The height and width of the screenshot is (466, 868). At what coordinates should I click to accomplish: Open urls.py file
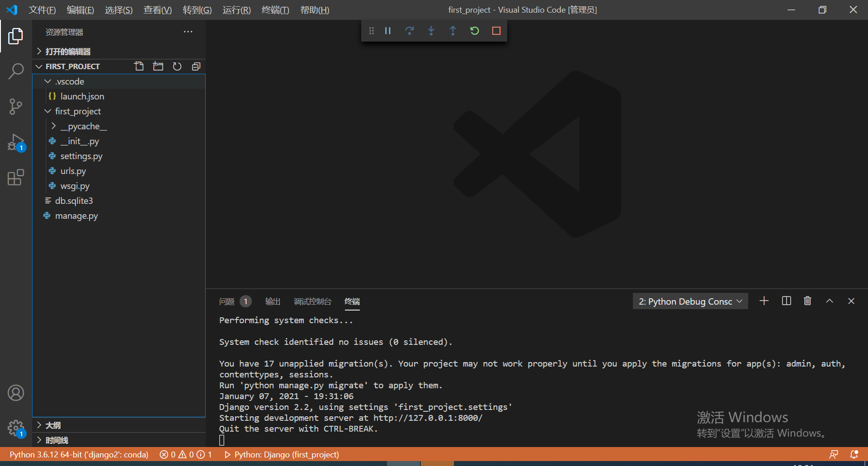tap(119, 171)
